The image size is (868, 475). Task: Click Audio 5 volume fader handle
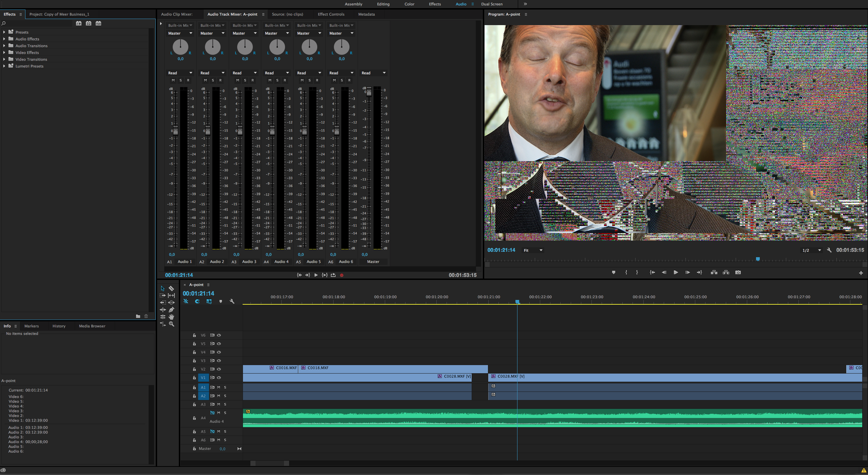point(304,131)
